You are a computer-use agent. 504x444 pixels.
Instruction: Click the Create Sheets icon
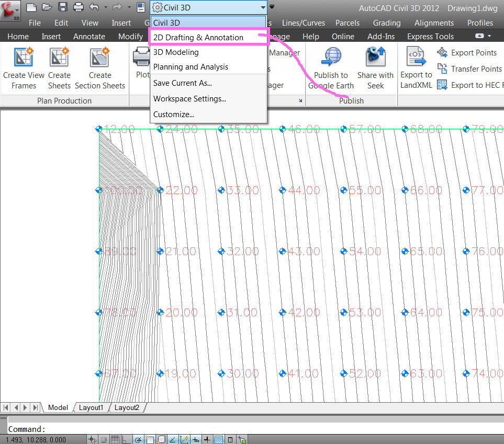point(59,57)
